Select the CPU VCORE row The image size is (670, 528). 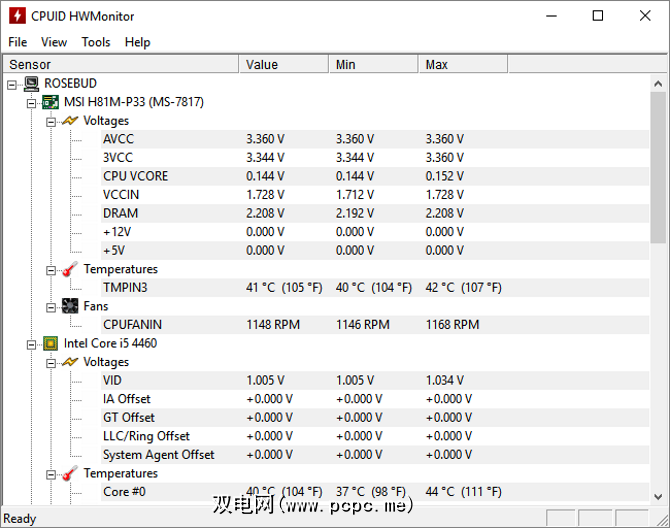pyautogui.click(x=375, y=176)
